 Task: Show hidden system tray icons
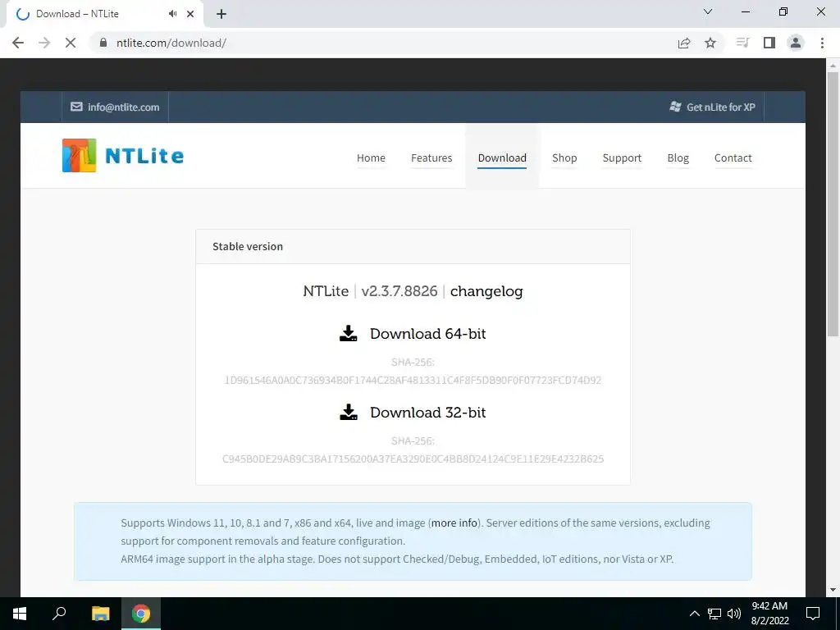694,614
